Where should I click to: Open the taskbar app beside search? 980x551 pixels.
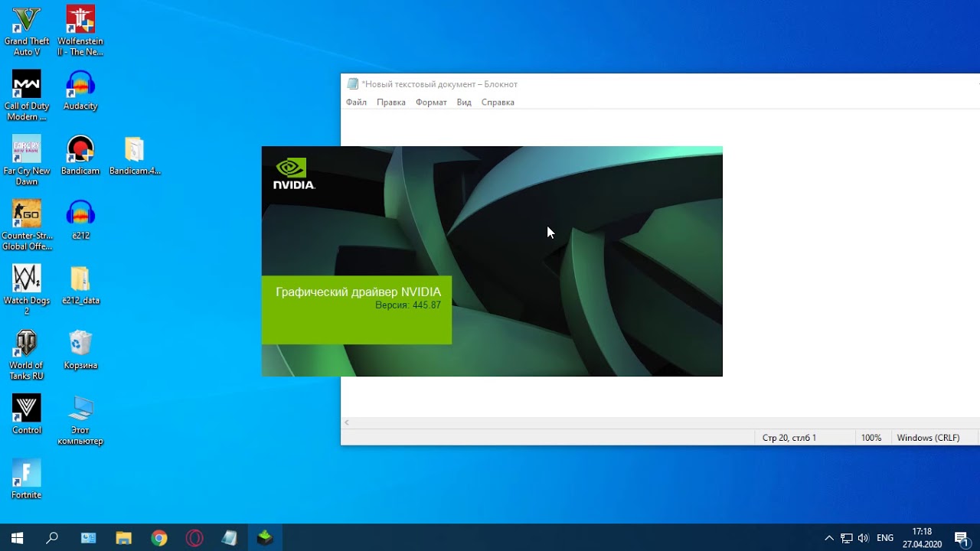pos(88,538)
